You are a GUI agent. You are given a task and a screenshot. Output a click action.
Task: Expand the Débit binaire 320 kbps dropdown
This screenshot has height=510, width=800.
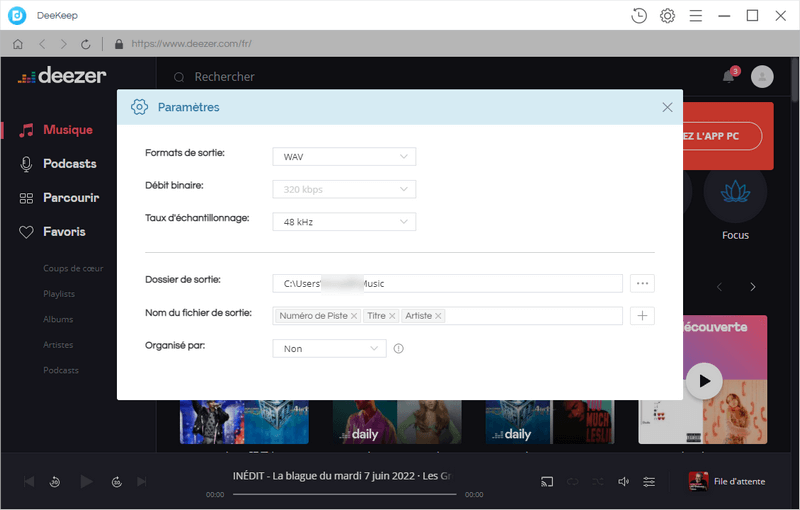click(x=344, y=189)
